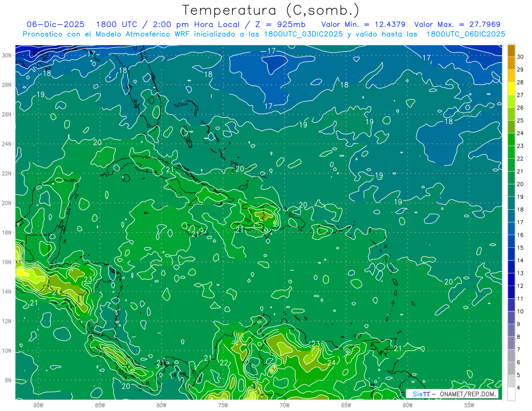Click the "10N" latitude axis label
Screen dimensions: 532x411
[x=7, y=351]
